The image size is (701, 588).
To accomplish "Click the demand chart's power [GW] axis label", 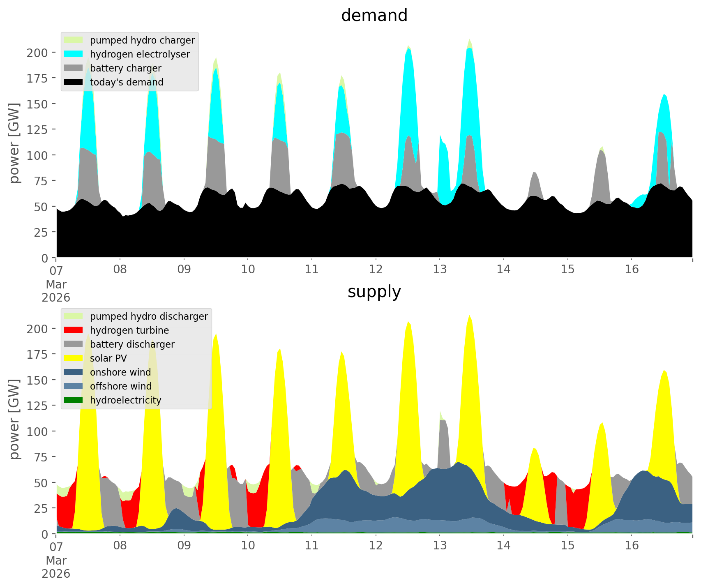I will tap(14, 143).
